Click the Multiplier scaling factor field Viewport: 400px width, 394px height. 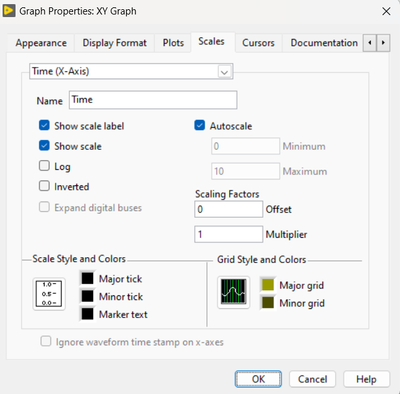click(228, 234)
